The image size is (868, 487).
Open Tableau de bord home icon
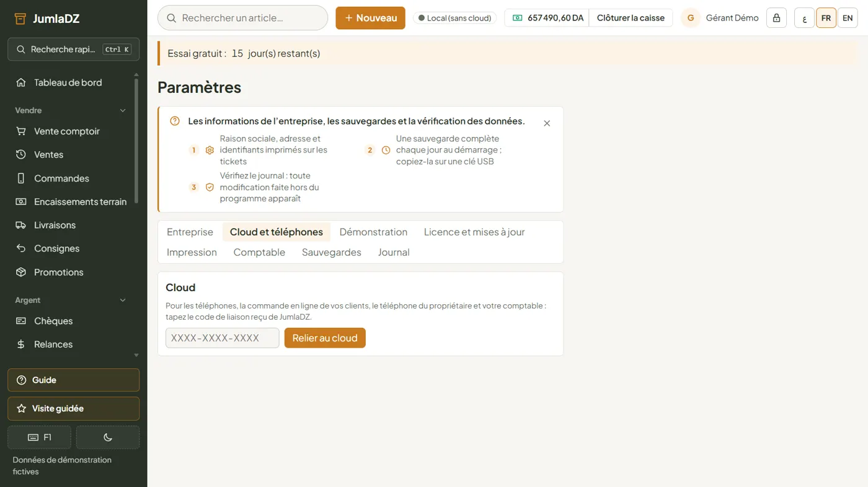pos(21,82)
